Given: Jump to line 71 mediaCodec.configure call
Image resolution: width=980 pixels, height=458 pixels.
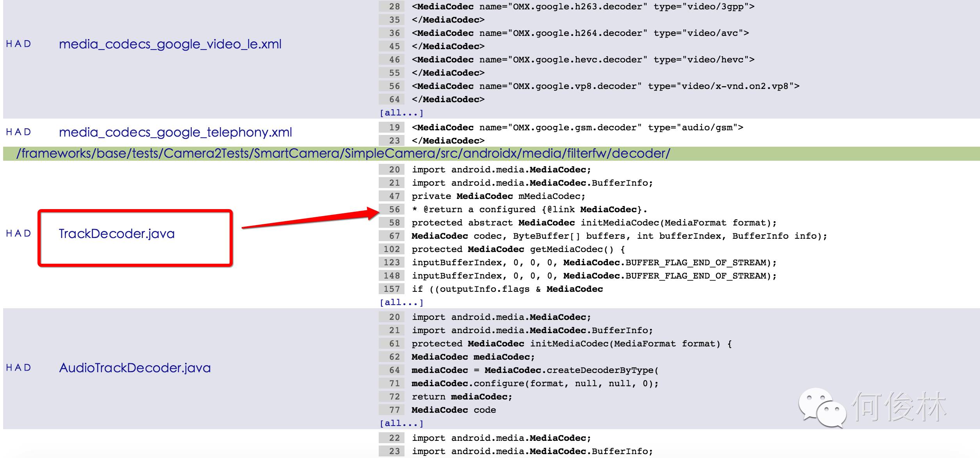Looking at the screenshot, I should (x=394, y=383).
